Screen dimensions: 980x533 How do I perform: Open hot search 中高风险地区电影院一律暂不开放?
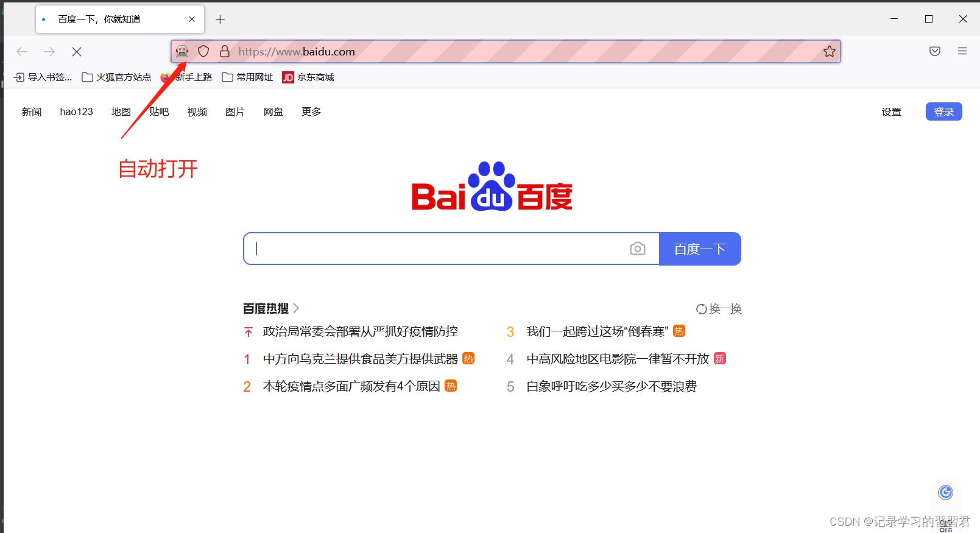pyautogui.click(x=618, y=359)
